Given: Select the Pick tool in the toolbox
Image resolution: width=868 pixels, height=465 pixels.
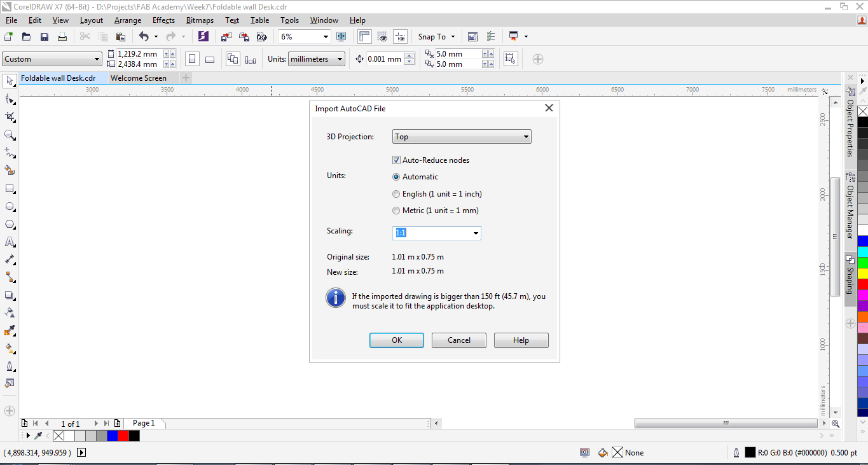Looking at the screenshot, I should [10, 81].
